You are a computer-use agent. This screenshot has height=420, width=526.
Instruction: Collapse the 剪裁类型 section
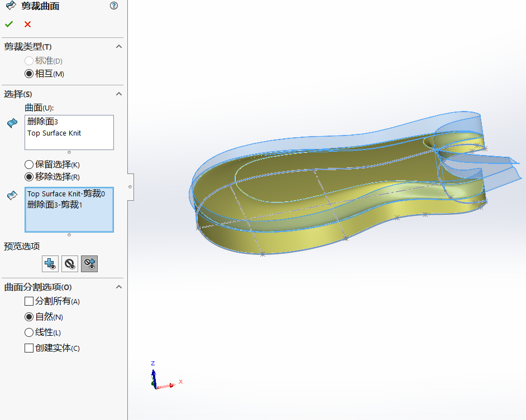(118, 47)
